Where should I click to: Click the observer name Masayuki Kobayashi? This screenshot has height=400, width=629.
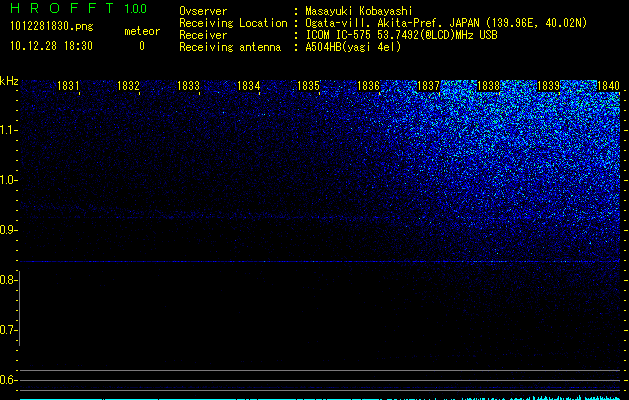359,11
